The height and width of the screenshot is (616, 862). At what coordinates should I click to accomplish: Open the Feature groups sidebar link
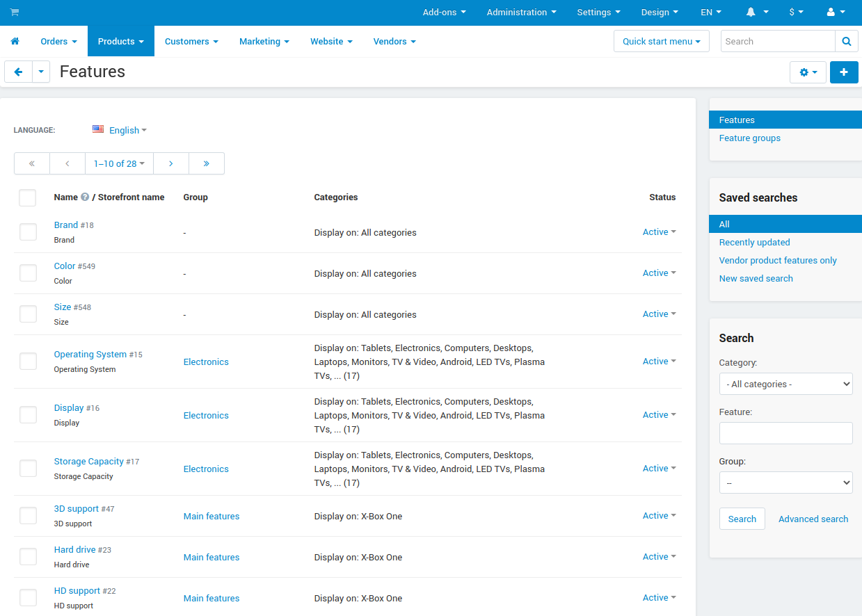(x=749, y=138)
